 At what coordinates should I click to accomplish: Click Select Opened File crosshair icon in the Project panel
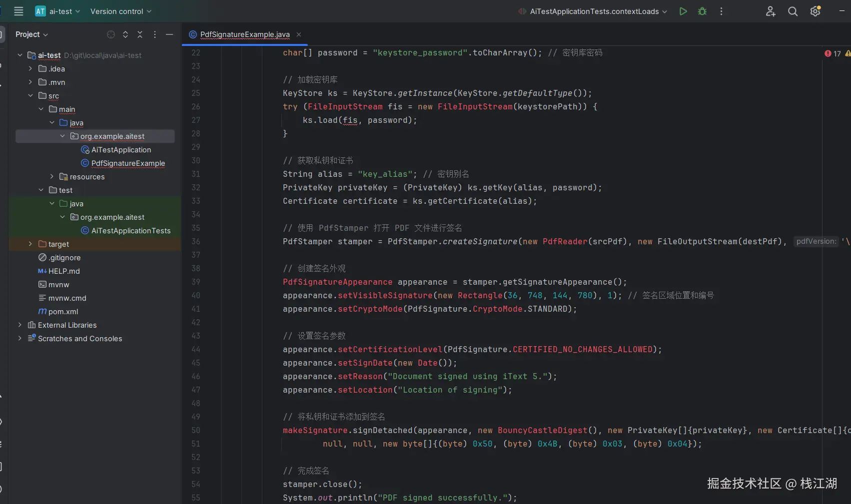click(111, 34)
